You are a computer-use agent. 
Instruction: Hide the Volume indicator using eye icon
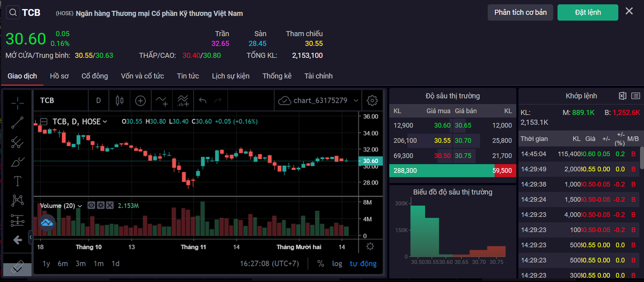pyautogui.click(x=91, y=205)
